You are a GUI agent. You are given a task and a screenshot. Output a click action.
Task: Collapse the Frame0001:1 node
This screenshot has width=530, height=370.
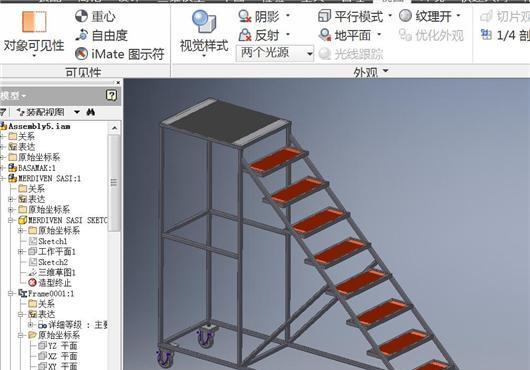[11, 294]
